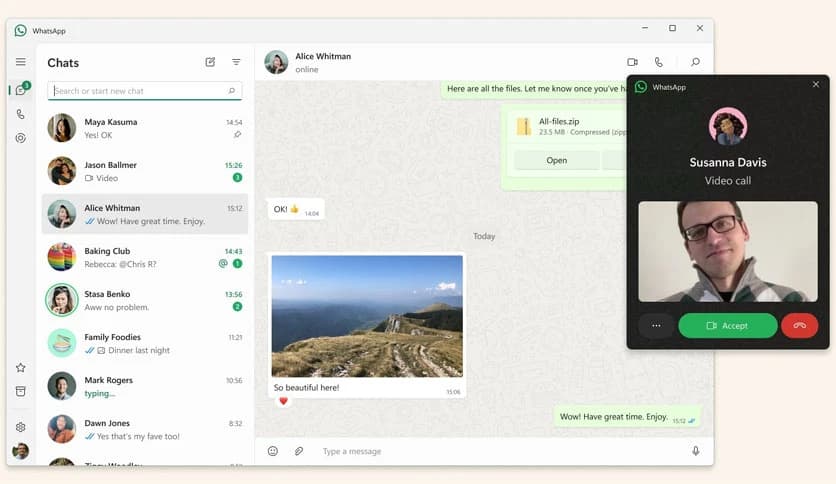Click the 'Today' date separator
This screenshot has height=484, width=836.
pos(484,236)
